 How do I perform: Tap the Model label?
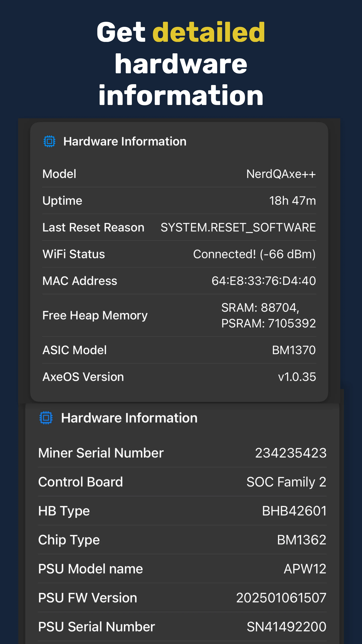(59, 174)
